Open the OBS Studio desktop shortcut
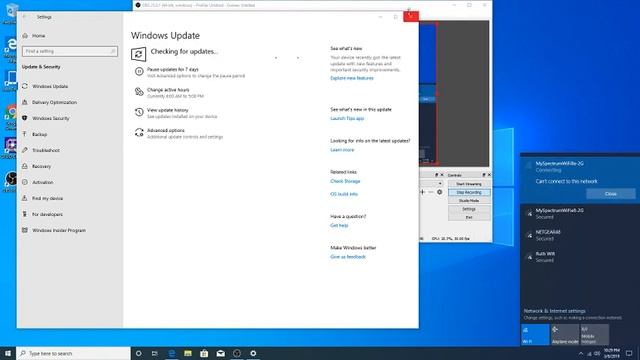Image resolution: width=640 pixels, height=360 pixels. (x=10, y=182)
